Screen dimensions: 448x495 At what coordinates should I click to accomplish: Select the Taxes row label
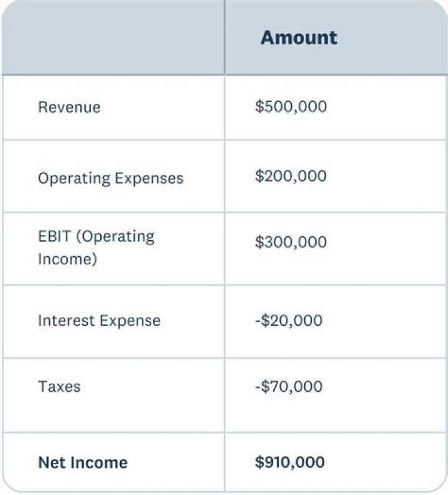point(59,386)
